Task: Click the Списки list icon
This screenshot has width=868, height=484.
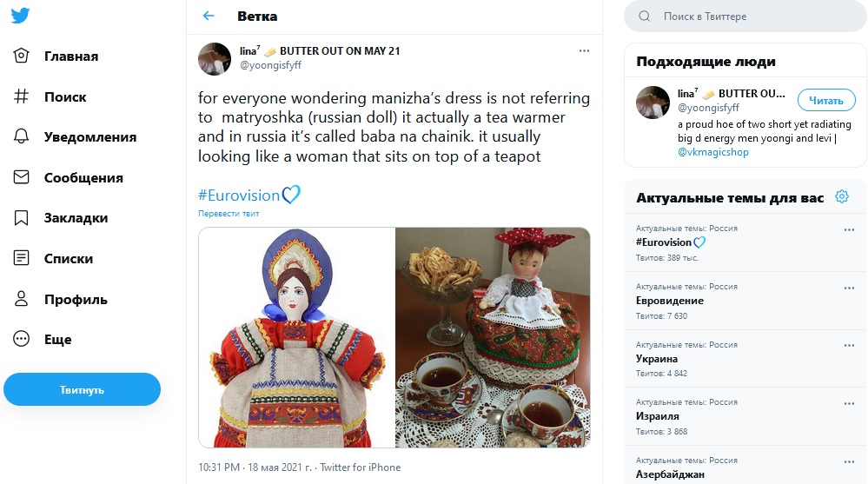Action: (x=22, y=258)
